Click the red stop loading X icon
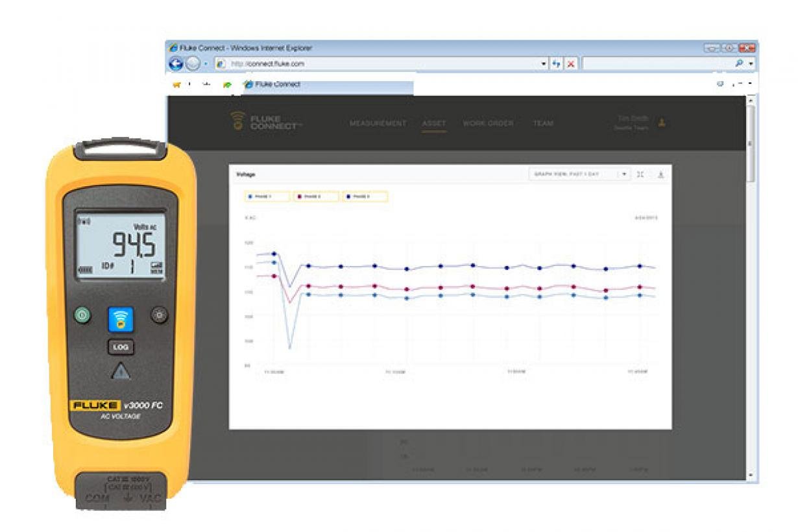The width and height of the screenshot is (798, 532). (x=571, y=64)
